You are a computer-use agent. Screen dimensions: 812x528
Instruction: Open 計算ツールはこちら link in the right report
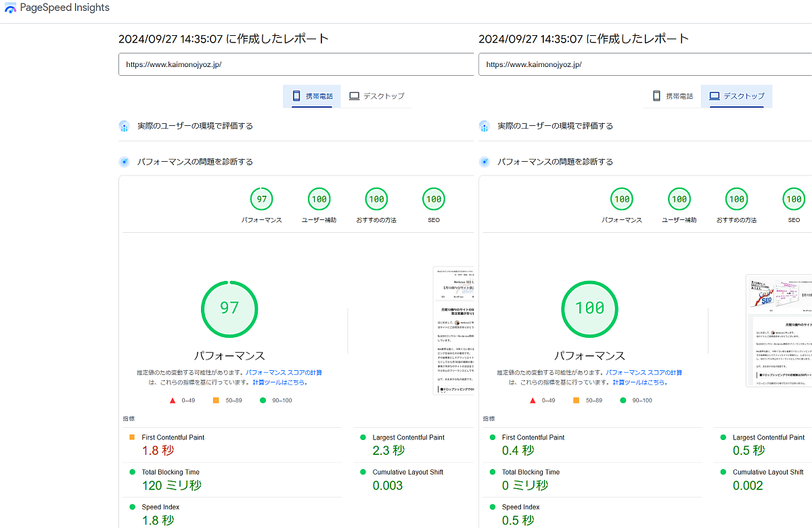pos(640,382)
